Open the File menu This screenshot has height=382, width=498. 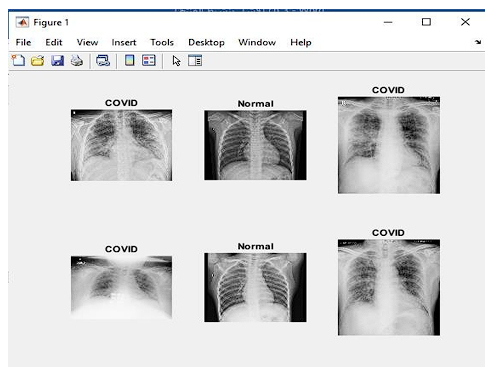click(23, 42)
